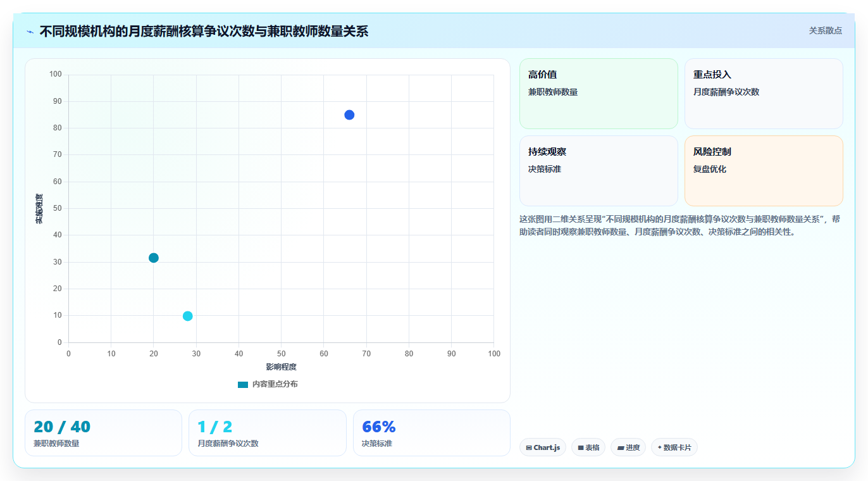868x481 pixels.
Task: Click the y-axis tick label 100
Action: click(x=56, y=75)
